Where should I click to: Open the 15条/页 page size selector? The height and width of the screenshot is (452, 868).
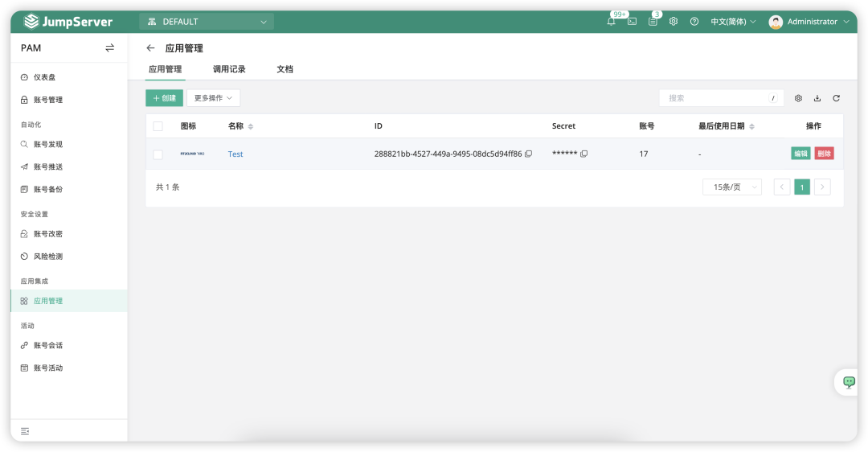coord(731,187)
